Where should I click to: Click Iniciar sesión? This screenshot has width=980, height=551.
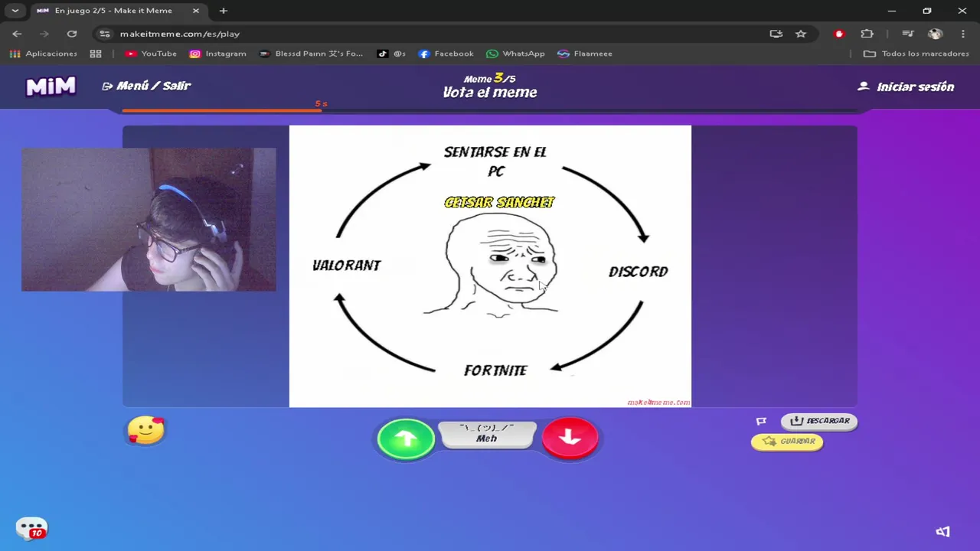(x=906, y=86)
